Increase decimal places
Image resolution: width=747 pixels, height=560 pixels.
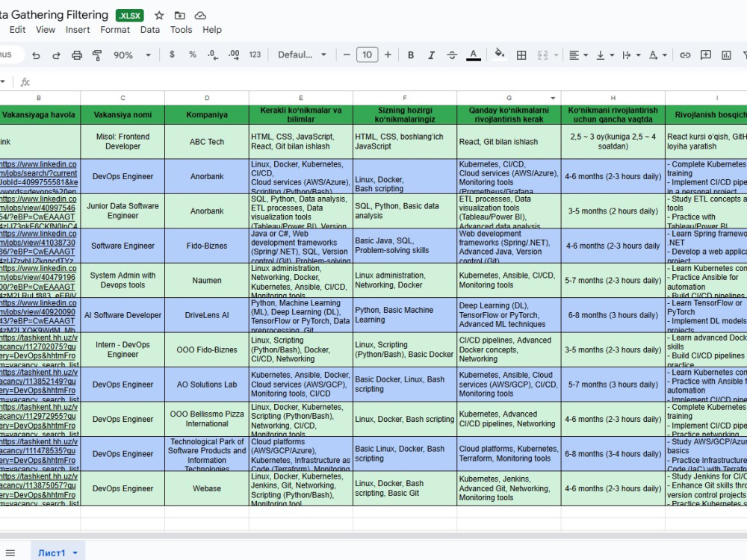[x=234, y=55]
